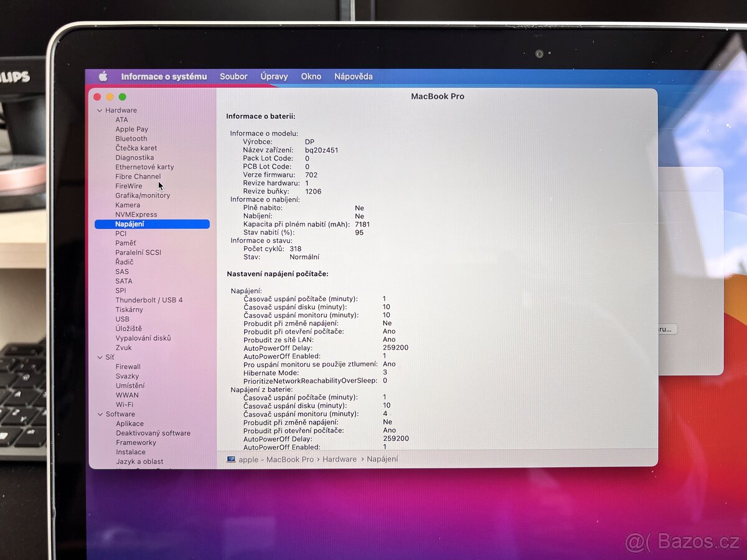
Task: Open the Úpravy menu
Action: tap(274, 76)
